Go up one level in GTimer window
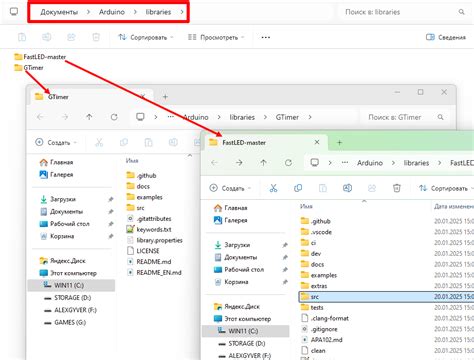 89,117
